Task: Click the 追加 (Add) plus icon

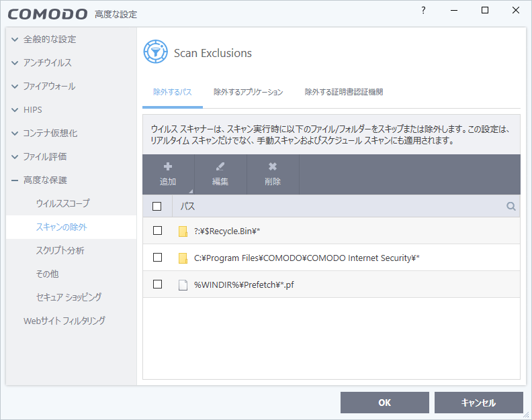Action: [168, 166]
